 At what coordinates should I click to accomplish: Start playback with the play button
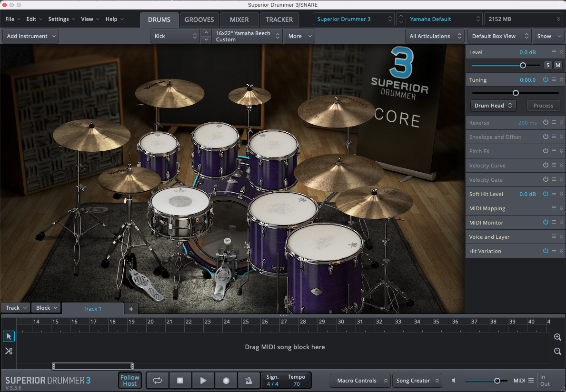[203, 381]
